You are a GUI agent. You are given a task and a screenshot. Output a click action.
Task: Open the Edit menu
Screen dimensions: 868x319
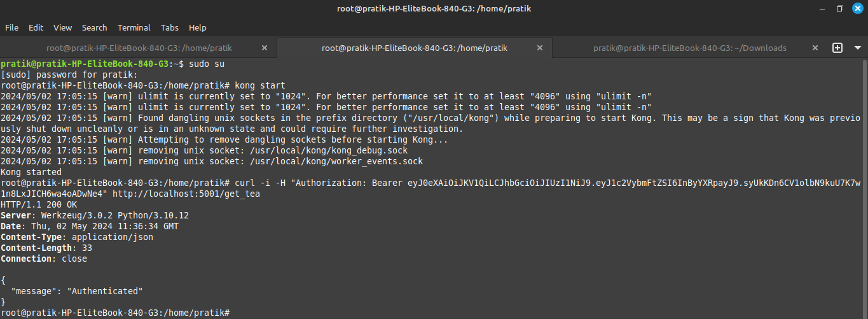[36, 28]
